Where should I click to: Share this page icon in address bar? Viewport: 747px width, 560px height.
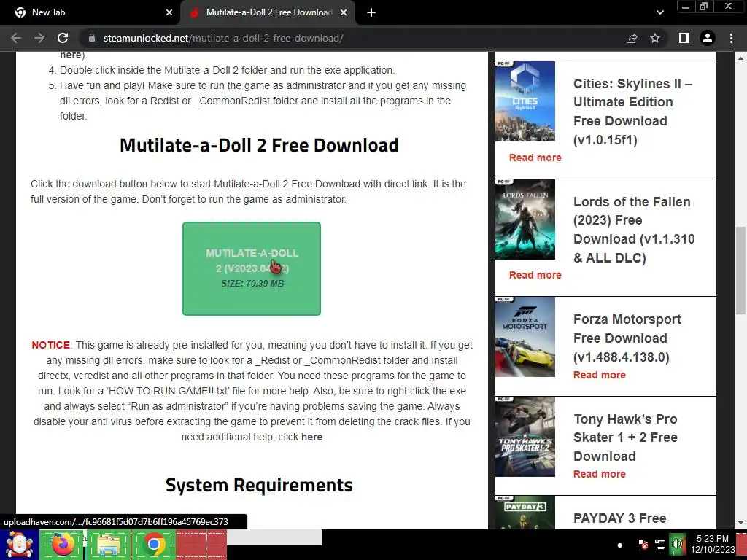click(x=632, y=38)
